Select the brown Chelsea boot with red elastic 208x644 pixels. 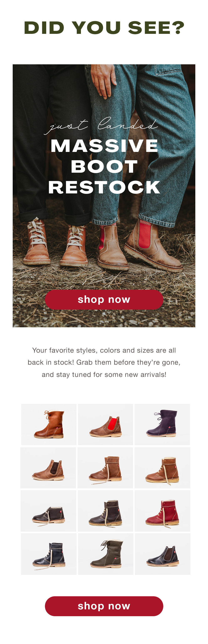105,424
